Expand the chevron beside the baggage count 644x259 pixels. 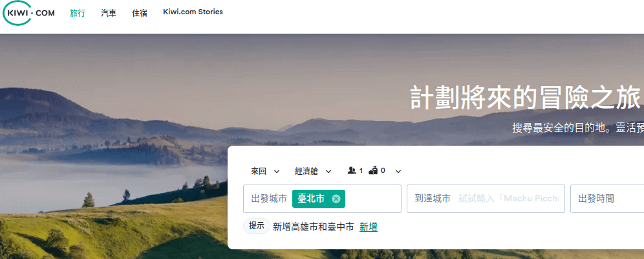click(398, 172)
